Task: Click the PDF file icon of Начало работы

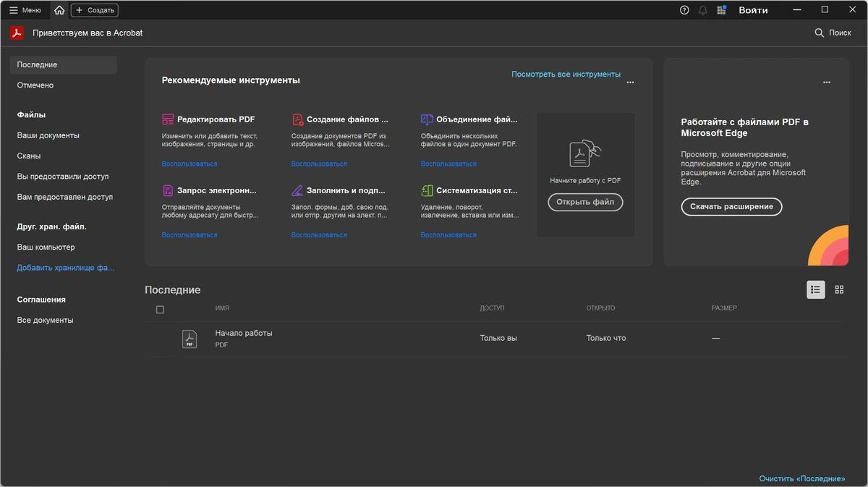Action: coord(190,339)
